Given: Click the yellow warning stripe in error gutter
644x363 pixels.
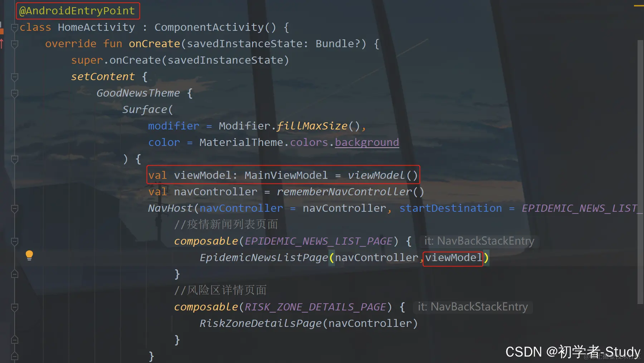Looking at the screenshot, I should click(x=639, y=6).
